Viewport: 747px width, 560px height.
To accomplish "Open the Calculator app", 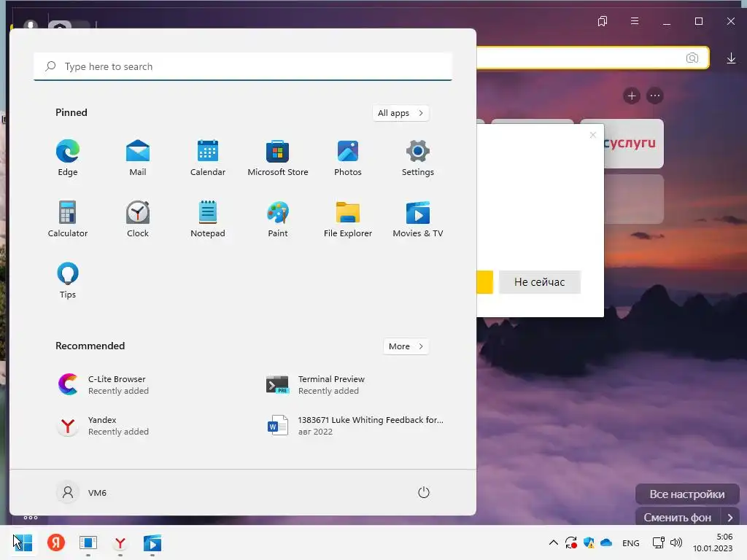I will tap(68, 219).
